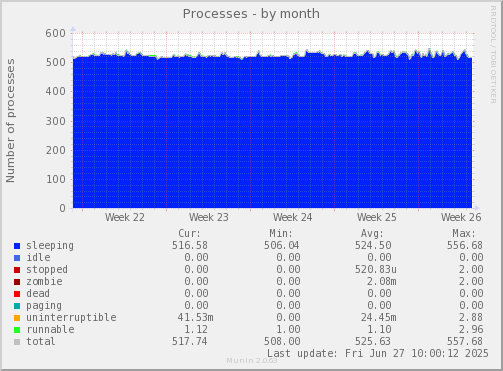Click the 'Last update' timestamp line
The image size is (503, 371).
[378, 353]
